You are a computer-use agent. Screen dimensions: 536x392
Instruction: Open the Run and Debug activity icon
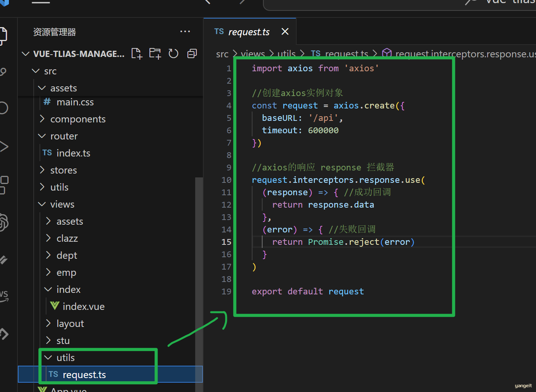(x=3, y=146)
